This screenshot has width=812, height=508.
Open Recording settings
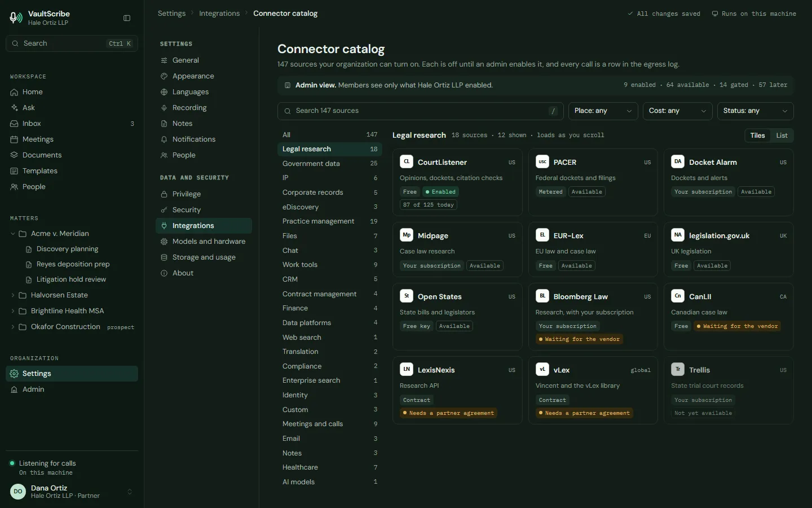tap(204, 108)
